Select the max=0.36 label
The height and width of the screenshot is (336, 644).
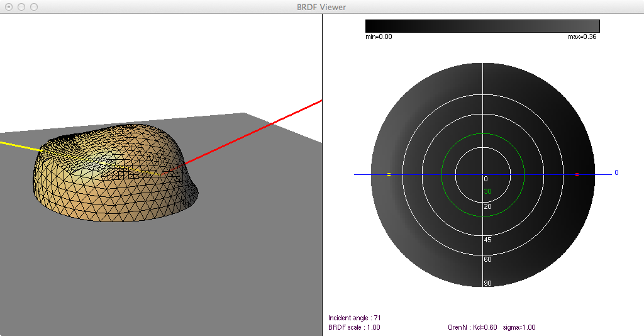tap(582, 37)
